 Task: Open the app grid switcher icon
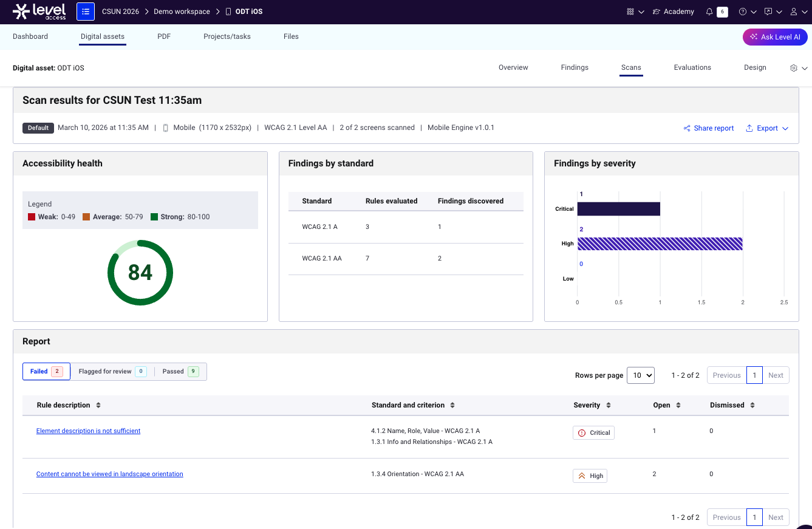630,12
